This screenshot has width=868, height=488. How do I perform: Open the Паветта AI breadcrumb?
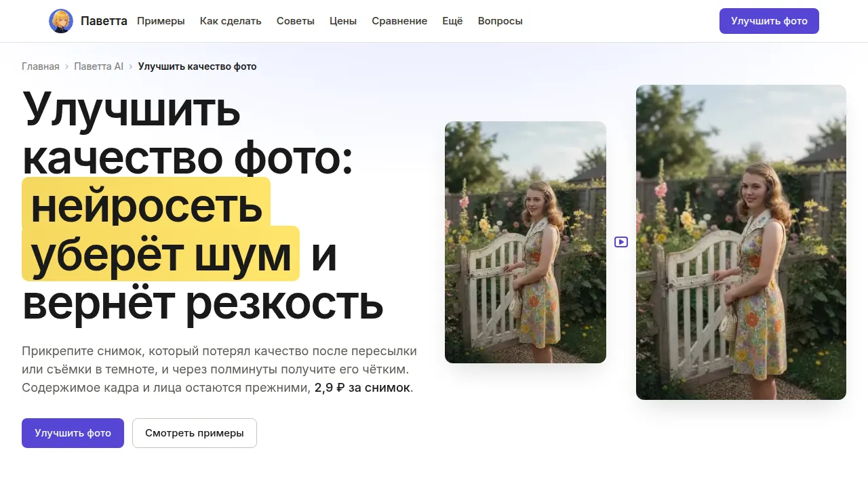pyautogui.click(x=99, y=66)
